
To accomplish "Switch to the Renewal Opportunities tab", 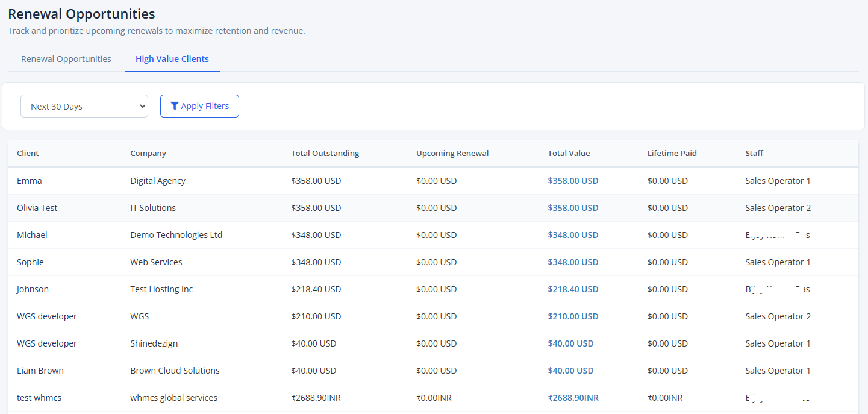I will pos(66,59).
